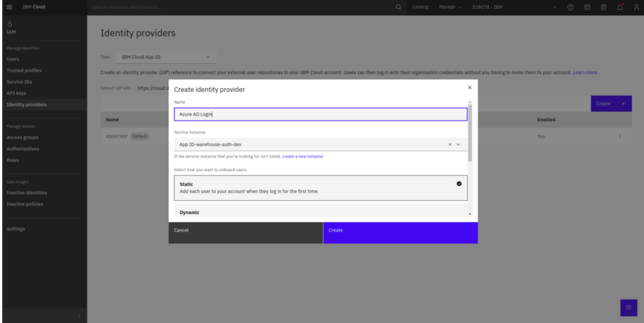The height and width of the screenshot is (323, 644).
Task: Clear the selected service instance
Action: coord(450,145)
